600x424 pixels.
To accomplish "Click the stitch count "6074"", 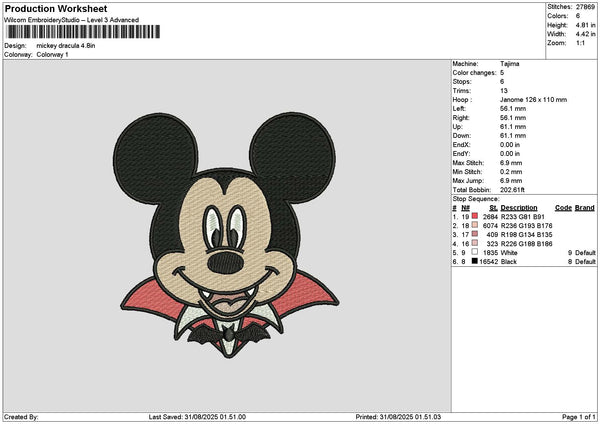I will click(490, 226).
